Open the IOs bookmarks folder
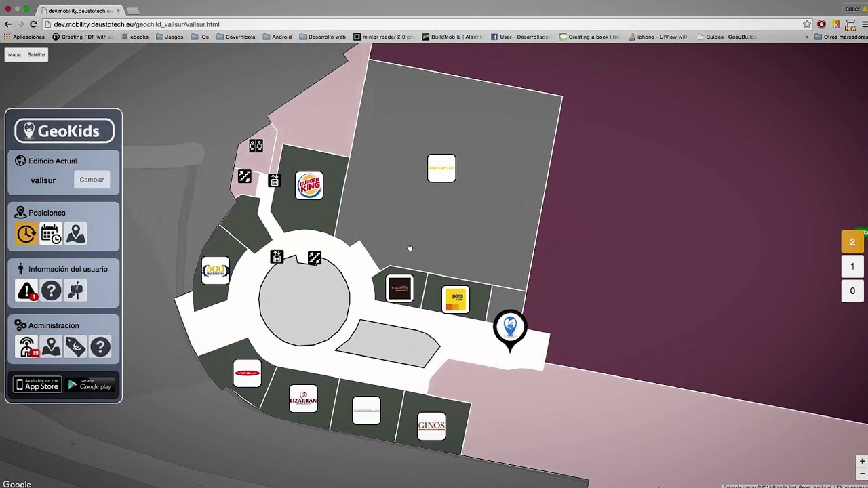Image resolution: width=868 pixels, height=488 pixels. pos(200,37)
